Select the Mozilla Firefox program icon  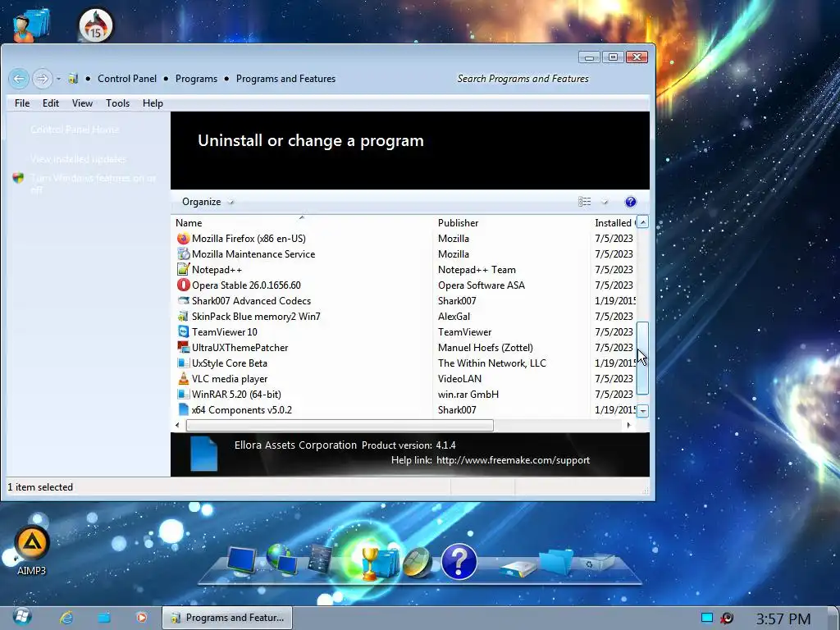click(183, 239)
